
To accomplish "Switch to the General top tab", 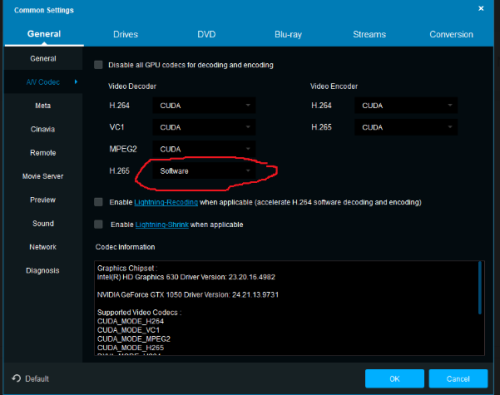I will click(x=44, y=34).
